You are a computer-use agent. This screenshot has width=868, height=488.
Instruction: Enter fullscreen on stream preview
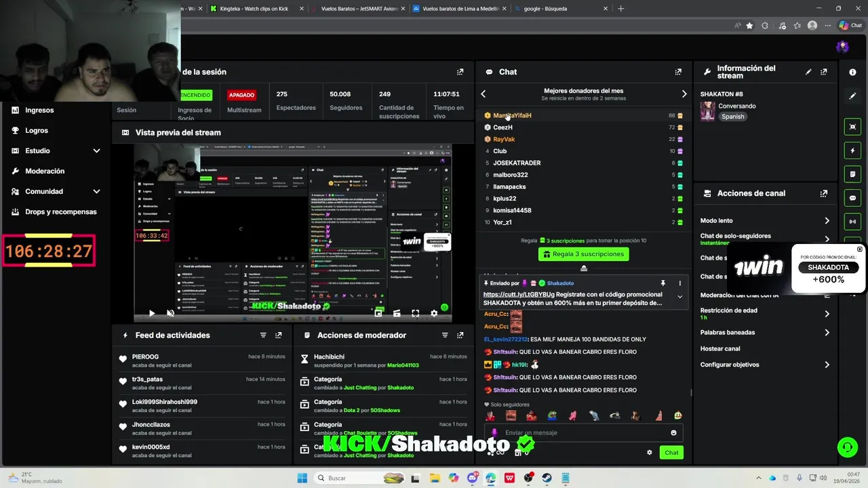tap(415, 313)
